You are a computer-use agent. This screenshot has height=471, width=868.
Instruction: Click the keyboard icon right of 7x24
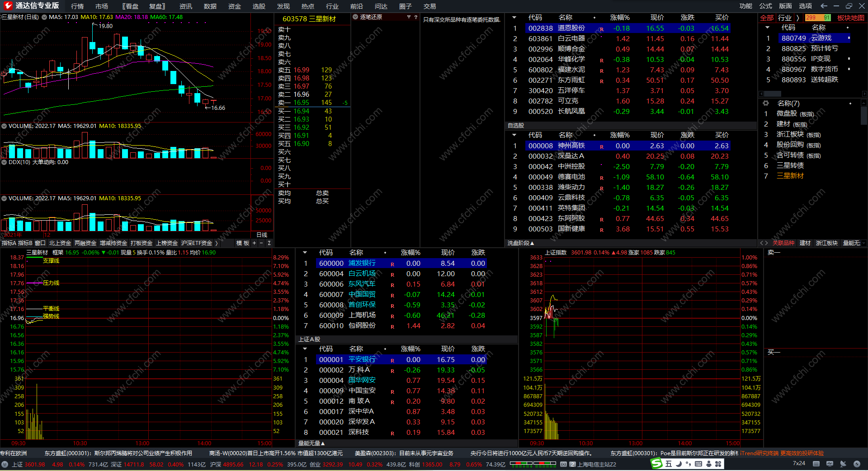(816, 464)
